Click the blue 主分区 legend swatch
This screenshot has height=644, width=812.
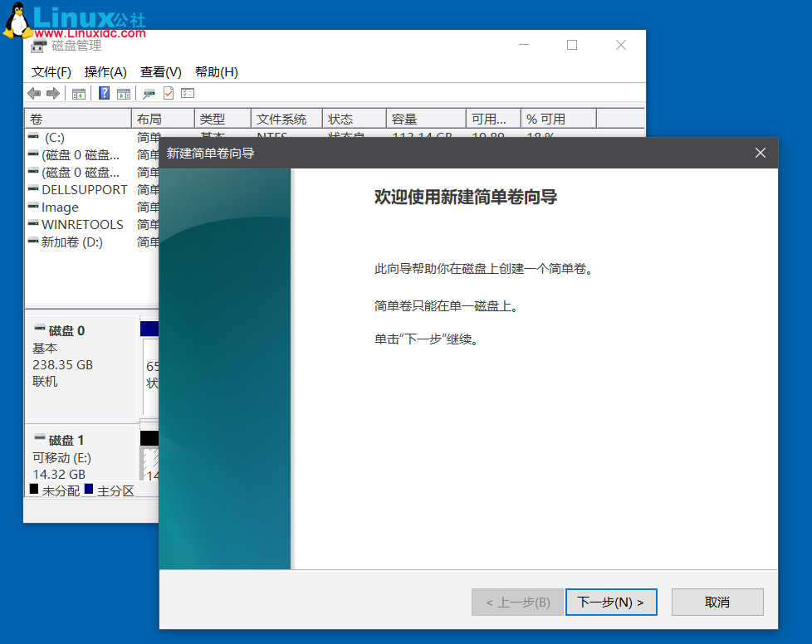coord(89,489)
